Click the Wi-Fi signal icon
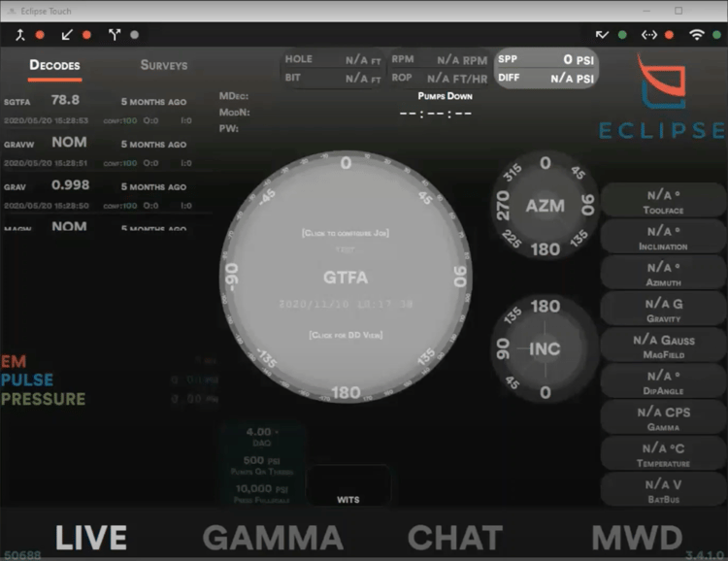728x561 pixels. click(696, 35)
